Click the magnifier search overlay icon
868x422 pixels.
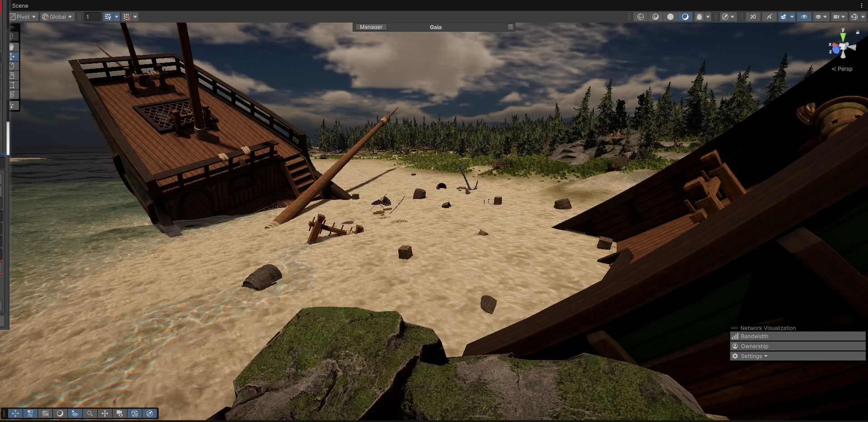click(x=90, y=413)
